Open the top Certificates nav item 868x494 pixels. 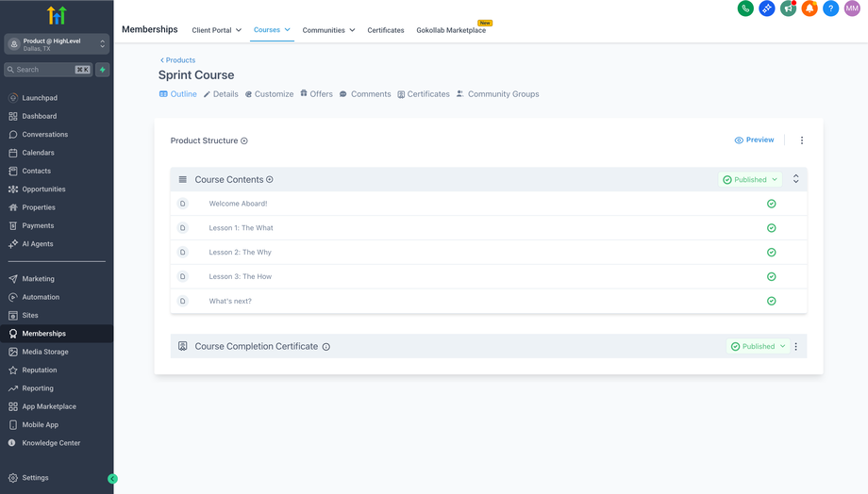[386, 30]
